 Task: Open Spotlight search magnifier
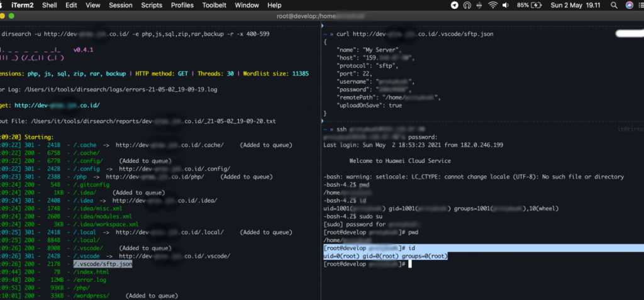(614, 5)
